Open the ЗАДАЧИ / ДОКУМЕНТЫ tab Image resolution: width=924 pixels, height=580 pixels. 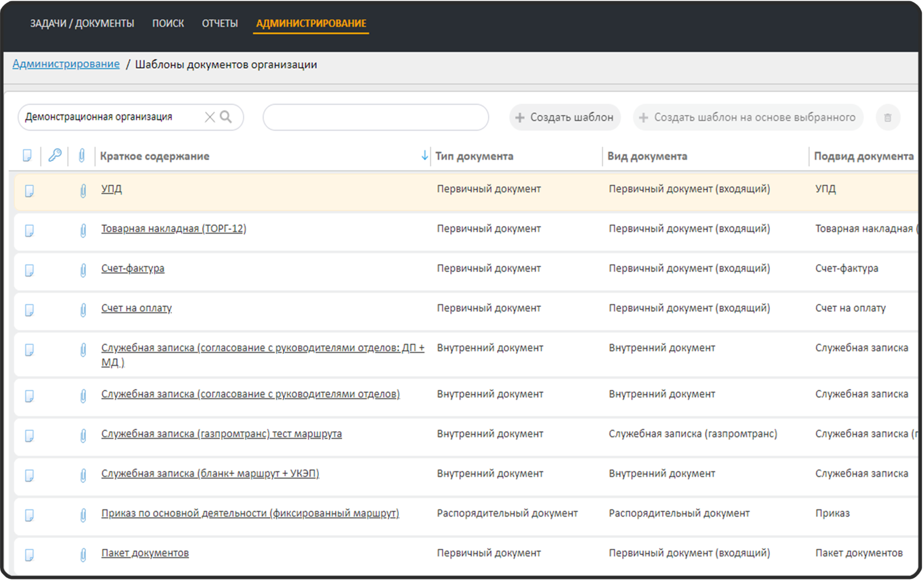tap(82, 23)
